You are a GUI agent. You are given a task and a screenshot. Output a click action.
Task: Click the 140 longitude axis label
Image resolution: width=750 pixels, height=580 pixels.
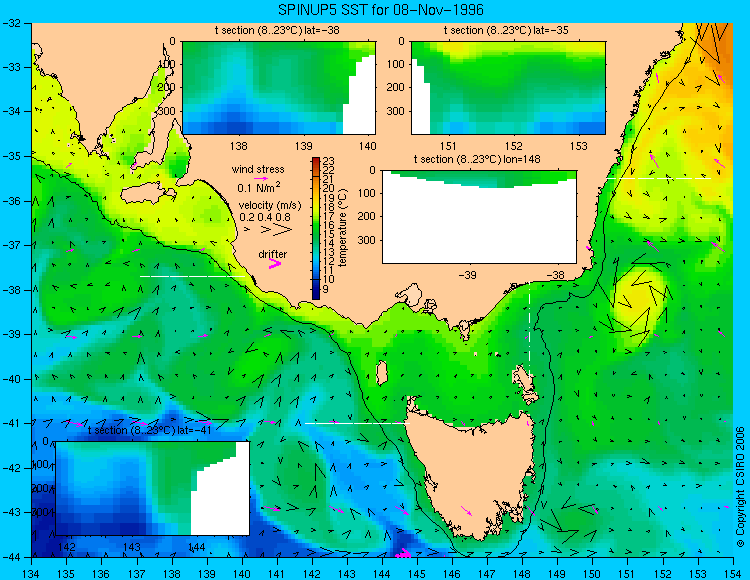pos(242,573)
